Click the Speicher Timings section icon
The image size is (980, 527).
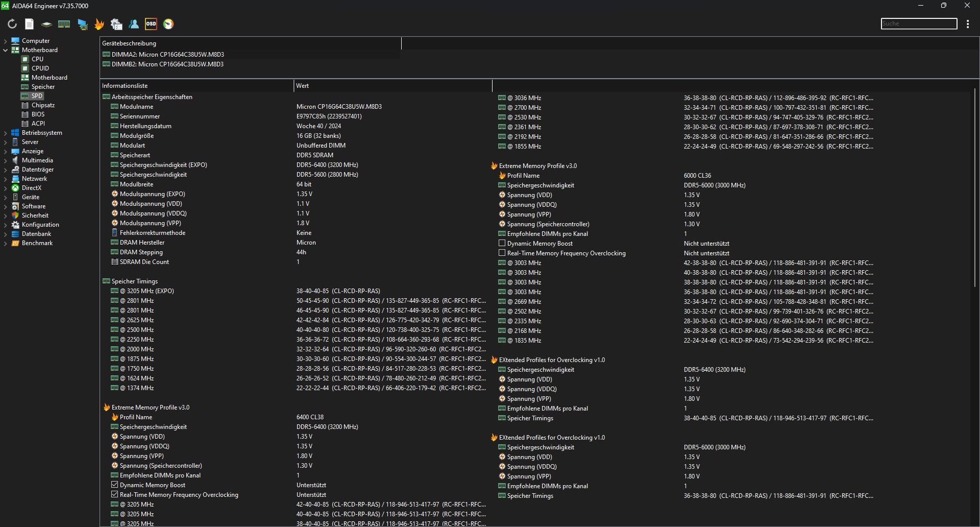(x=106, y=281)
